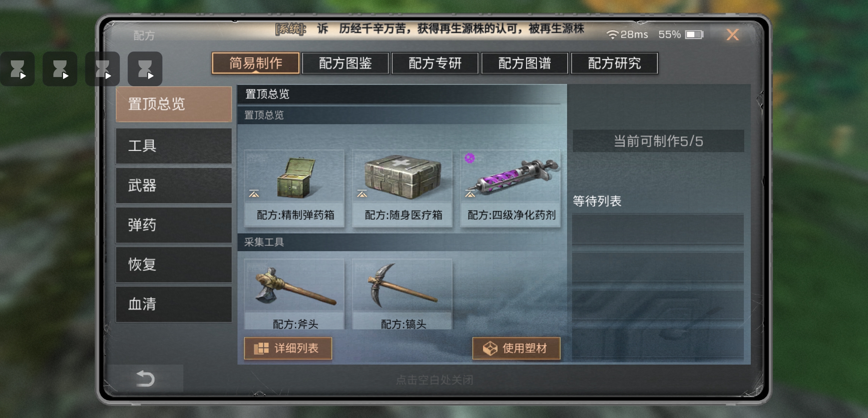Click the 详细列表 button
The image size is (868, 418).
(x=288, y=348)
